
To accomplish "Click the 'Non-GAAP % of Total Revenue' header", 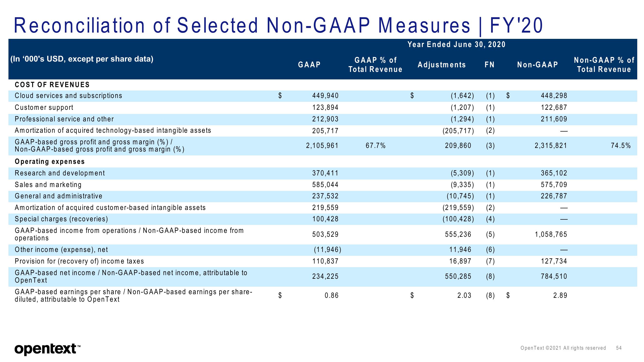I will (604, 64).
